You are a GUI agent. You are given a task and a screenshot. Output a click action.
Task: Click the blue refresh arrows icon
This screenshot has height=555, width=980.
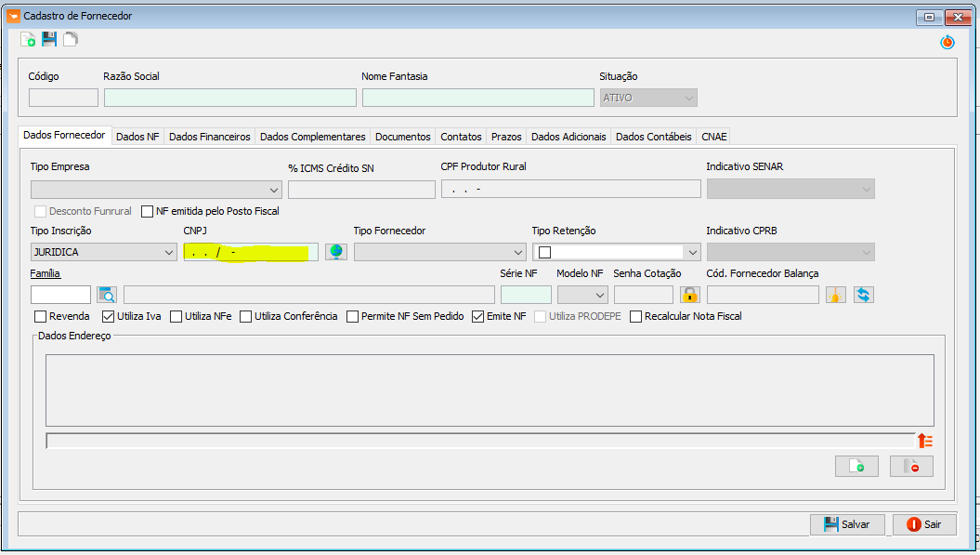click(x=864, y=295)
